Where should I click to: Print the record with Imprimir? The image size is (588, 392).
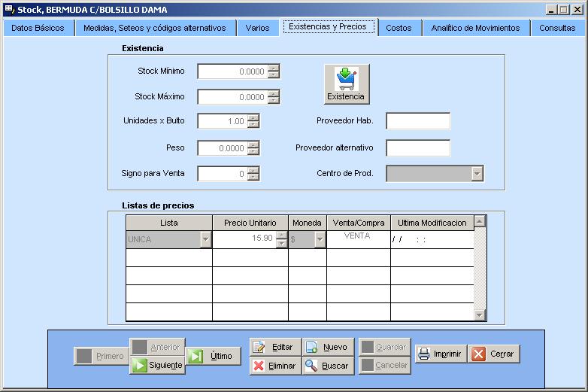pos(440,354)
